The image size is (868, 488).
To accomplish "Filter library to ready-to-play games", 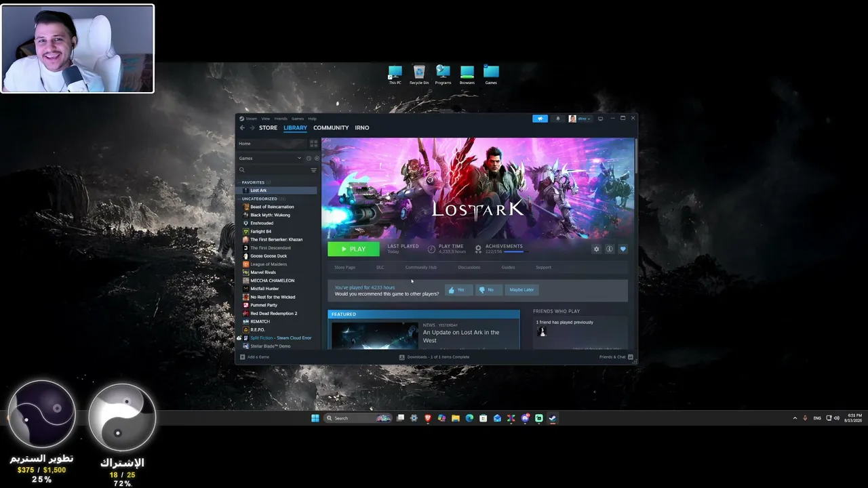I will [316, 159].
